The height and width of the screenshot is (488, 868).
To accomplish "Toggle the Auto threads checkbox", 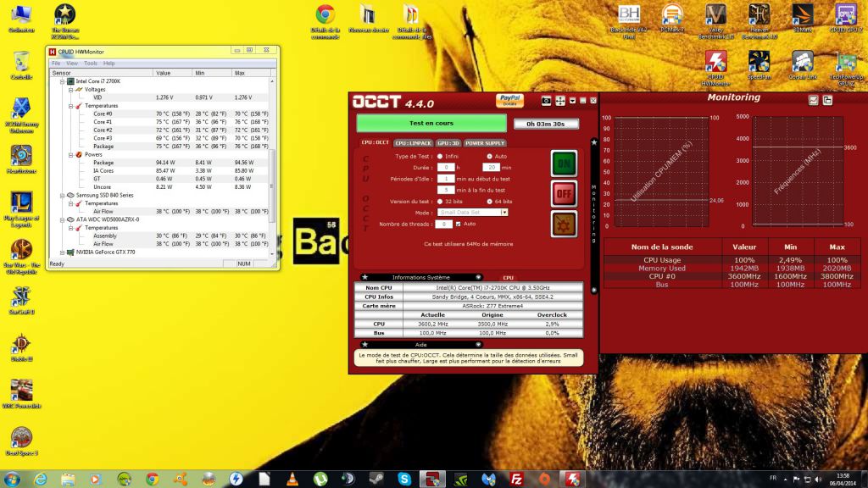I will [458, 224].
